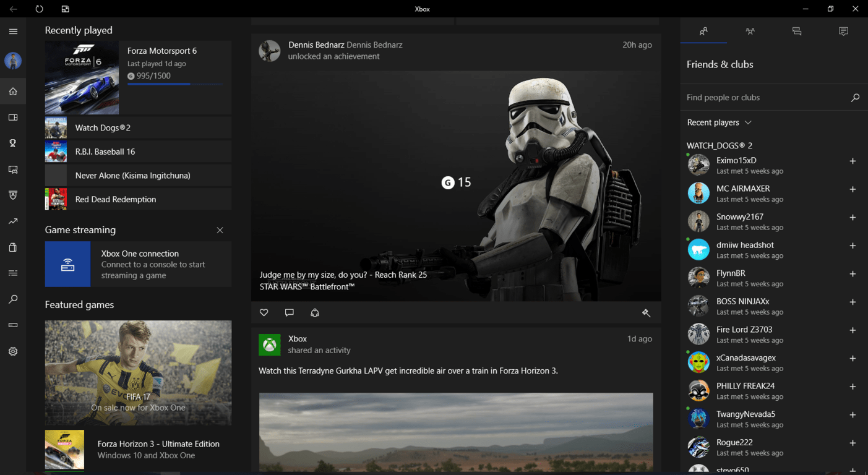Open Achievements trophy in sidebar
The image size is (868, 475).
[x=13, y=143]
